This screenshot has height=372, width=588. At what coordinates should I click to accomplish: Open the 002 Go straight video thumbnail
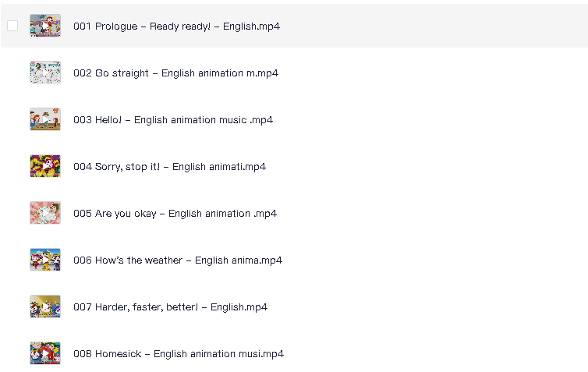pos(45,73)
